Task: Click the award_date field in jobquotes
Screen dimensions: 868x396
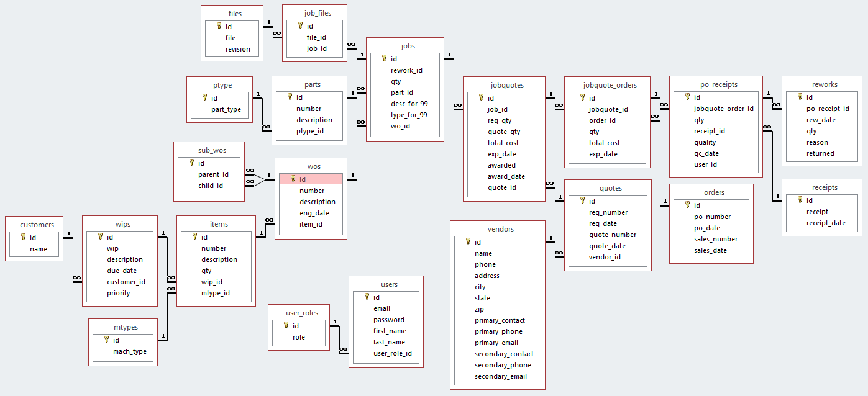Action: [506, 176]
